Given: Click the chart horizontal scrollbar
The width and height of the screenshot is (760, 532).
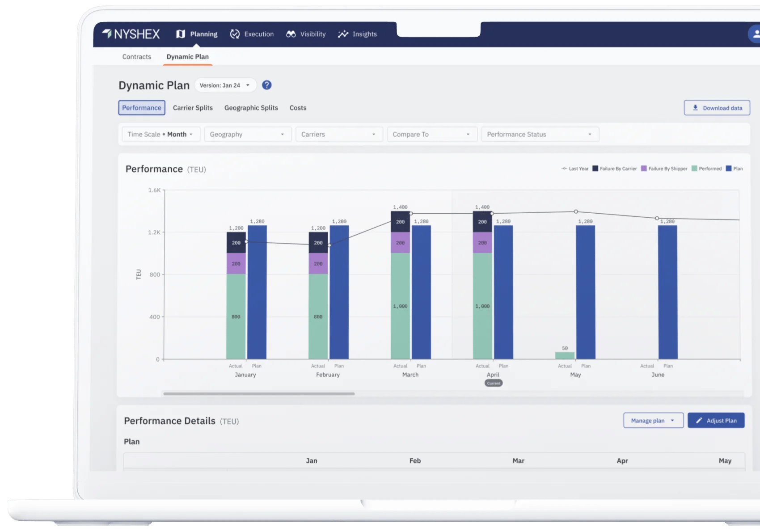Looking at the screenshot, I should pos(259,394).
